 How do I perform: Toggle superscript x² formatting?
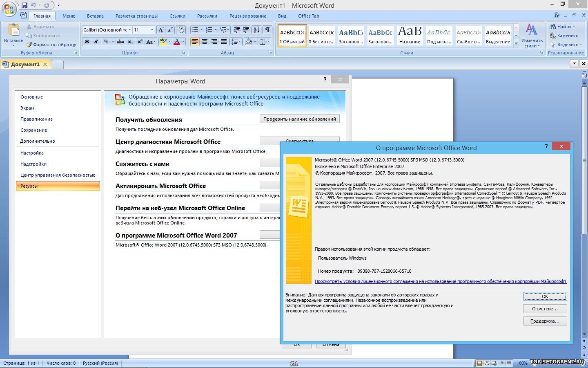point(140,42)
